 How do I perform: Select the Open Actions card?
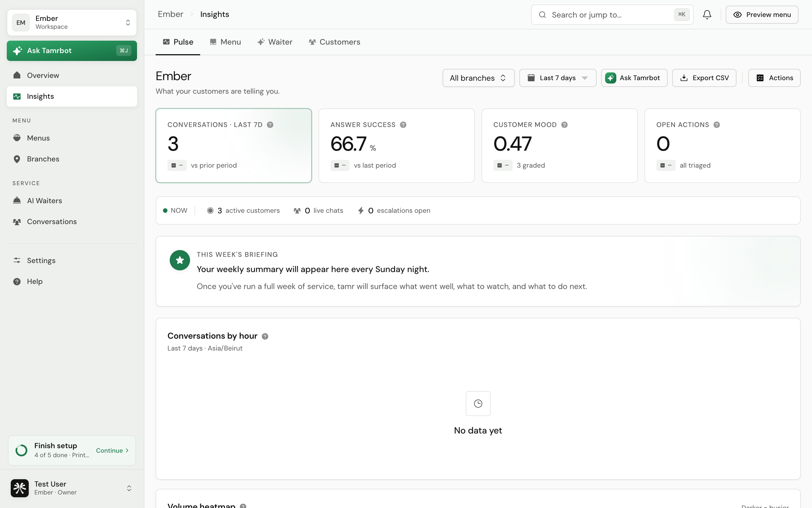coord(722,145)
